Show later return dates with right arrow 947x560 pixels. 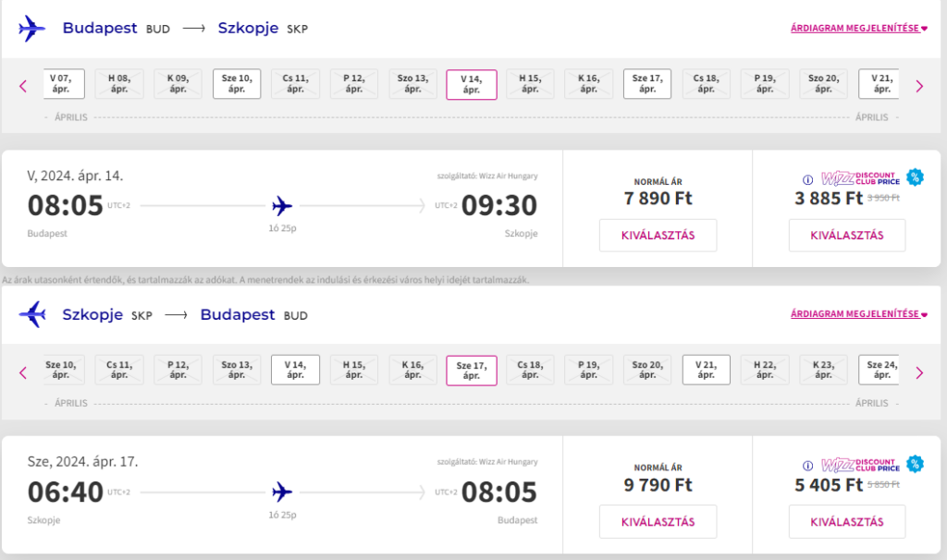[919, 372]
